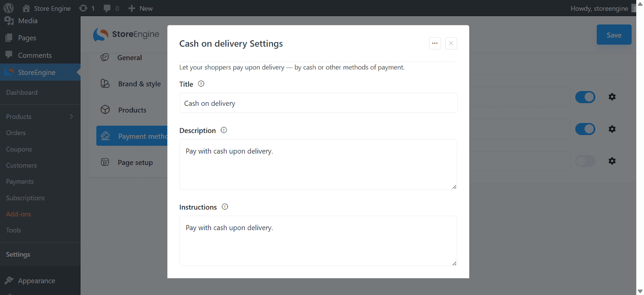
Task: Select StoreEngine sidebar menu
Action: (40, 72)
